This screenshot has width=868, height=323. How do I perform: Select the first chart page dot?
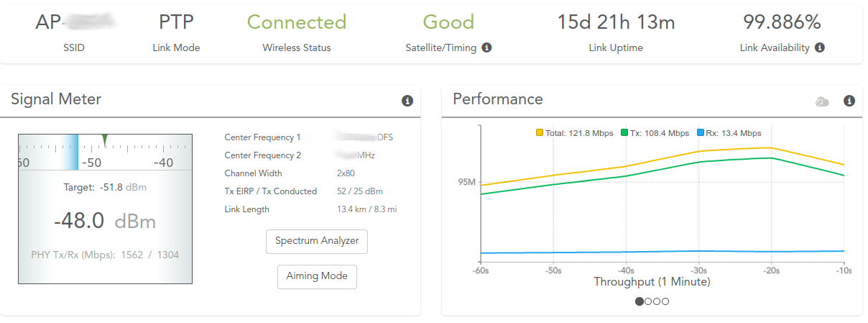[640, 301]
